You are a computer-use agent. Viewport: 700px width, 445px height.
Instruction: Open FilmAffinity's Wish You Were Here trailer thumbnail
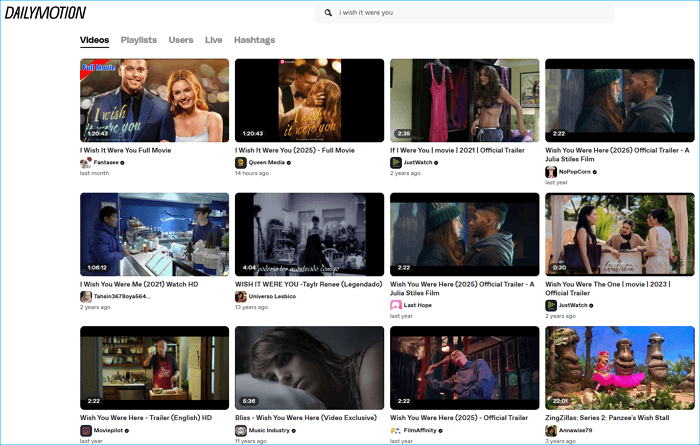[x=464, y=368]
